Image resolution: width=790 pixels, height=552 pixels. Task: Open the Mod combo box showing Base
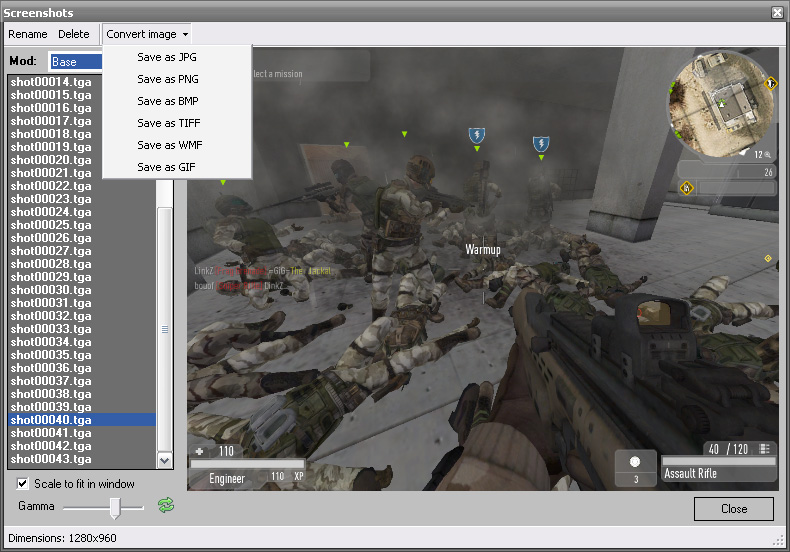point(76,61)
